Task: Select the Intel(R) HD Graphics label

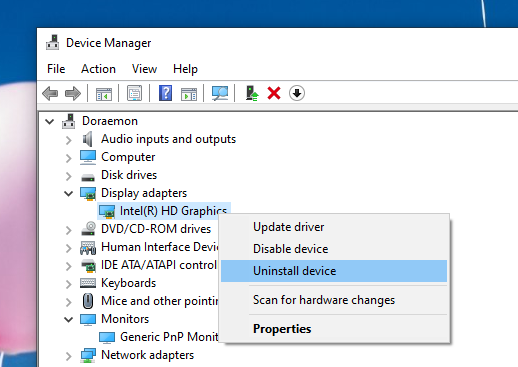Action: pyautogui.click(x=173, y=211)
